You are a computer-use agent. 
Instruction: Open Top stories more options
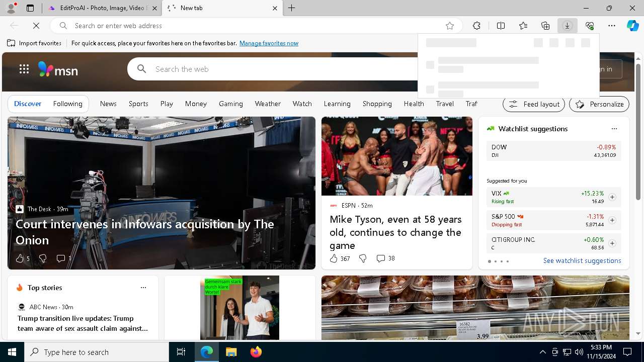point(143,288)
